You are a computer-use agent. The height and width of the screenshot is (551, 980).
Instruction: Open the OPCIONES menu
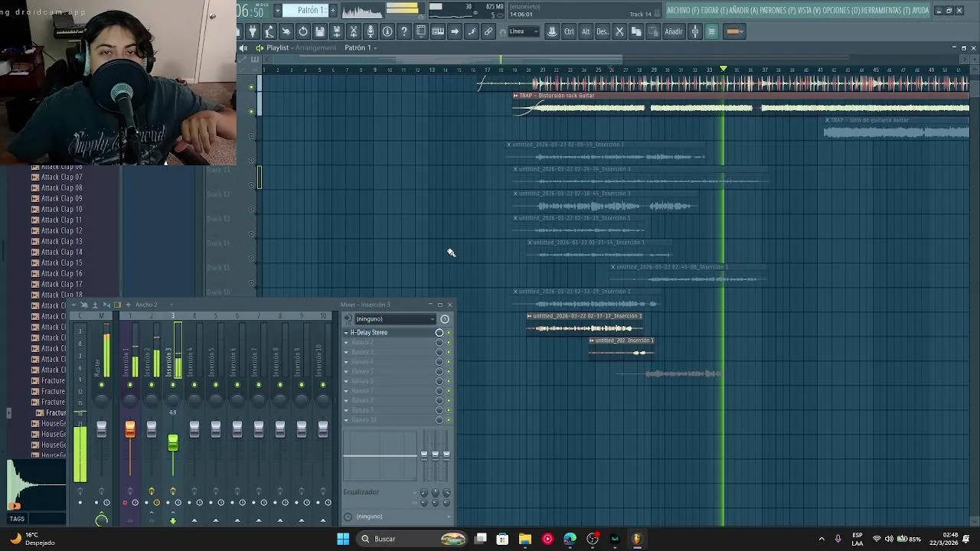click(x=842, y=10)
